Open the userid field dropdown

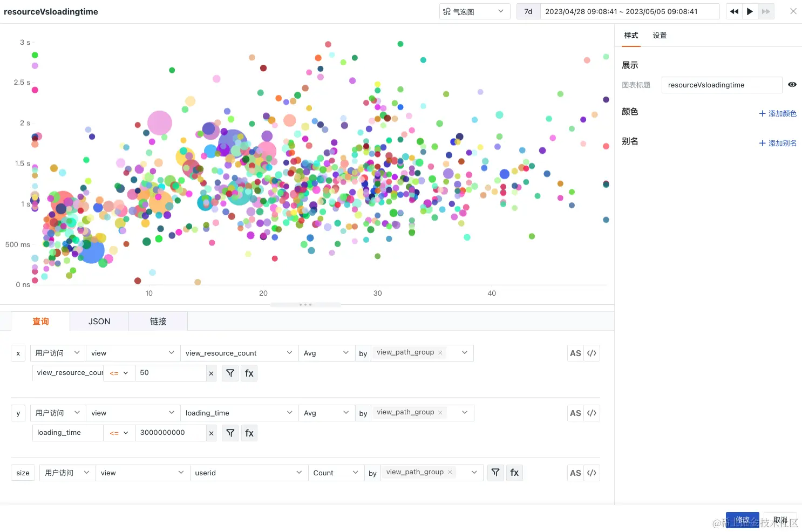click(x=249, y=473)
